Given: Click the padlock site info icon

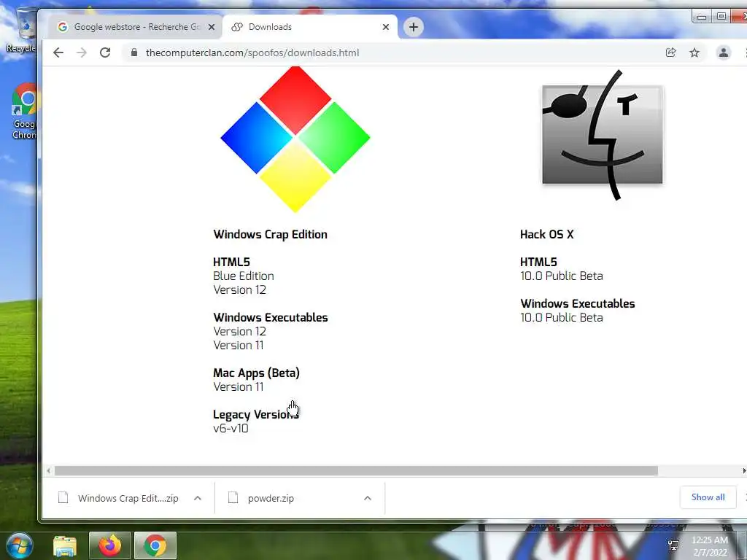Looking at the screenshot, I should [134, 52].
